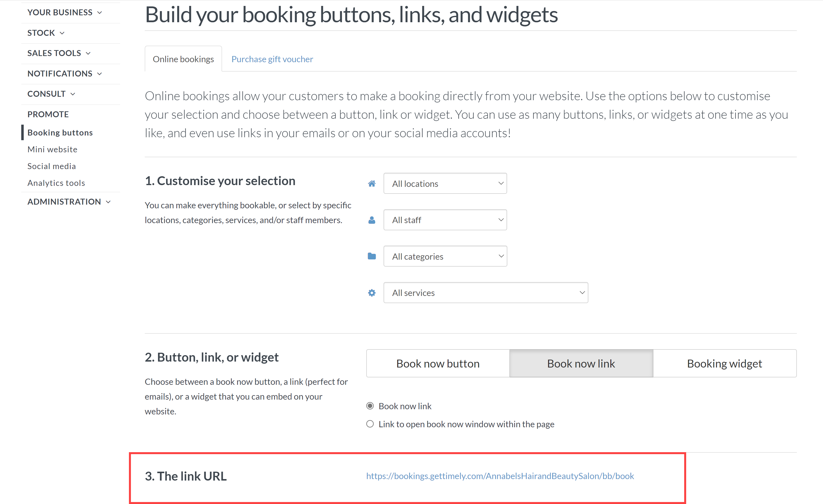Choose the Booking widget option
Viewport: 823px width, 504px height.
point(725,363)
